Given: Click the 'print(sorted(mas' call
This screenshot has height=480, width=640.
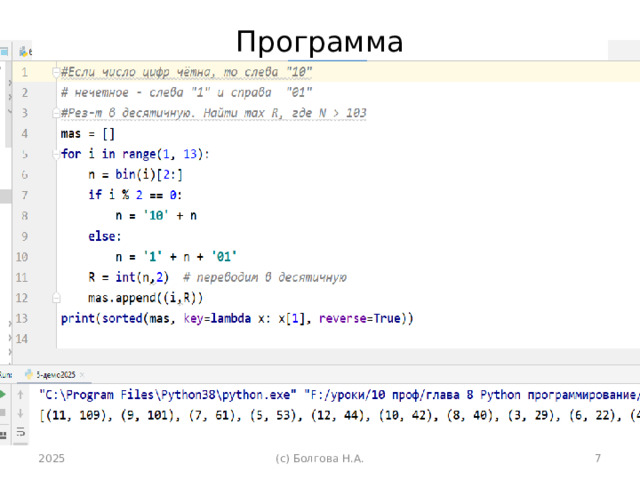Looking at the screenshot, I should pos(115,318).
